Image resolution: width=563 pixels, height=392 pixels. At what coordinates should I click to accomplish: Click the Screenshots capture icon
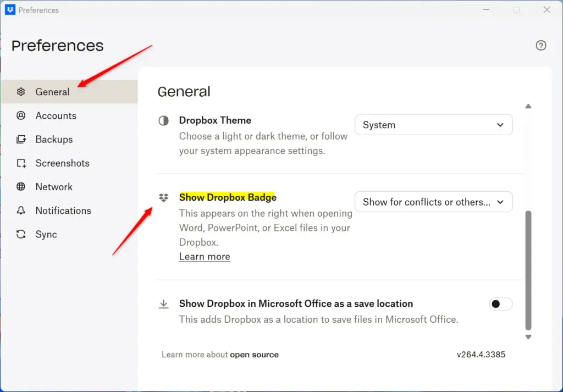pos(21,163)
